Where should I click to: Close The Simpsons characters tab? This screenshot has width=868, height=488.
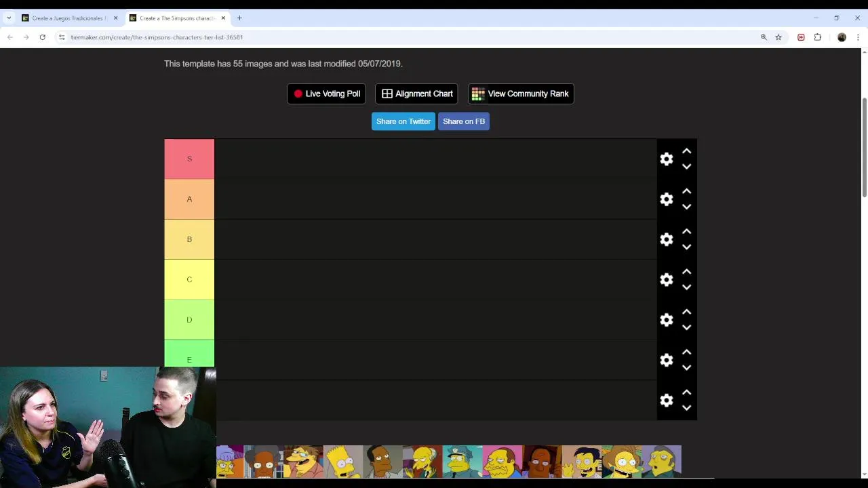click(x=223, y=18)
